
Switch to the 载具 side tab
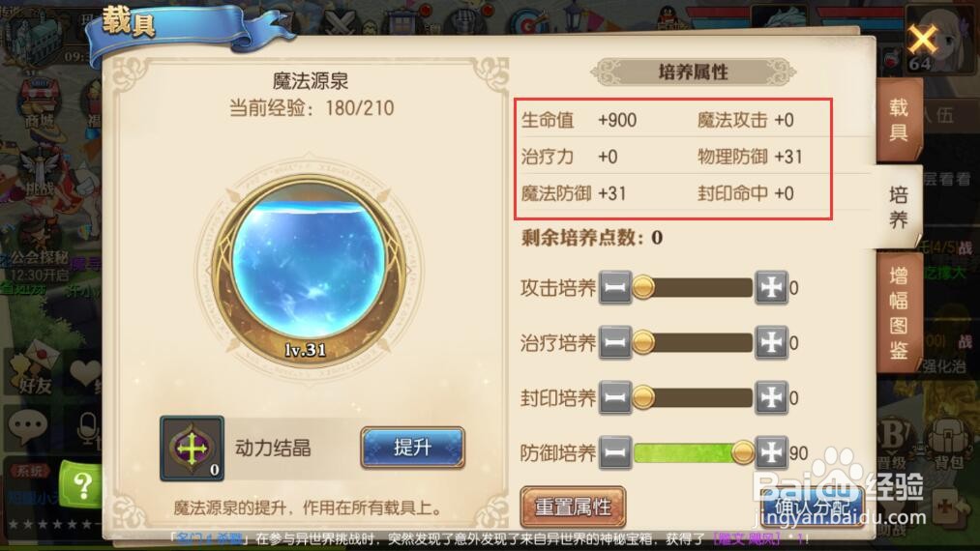(899, 120)
